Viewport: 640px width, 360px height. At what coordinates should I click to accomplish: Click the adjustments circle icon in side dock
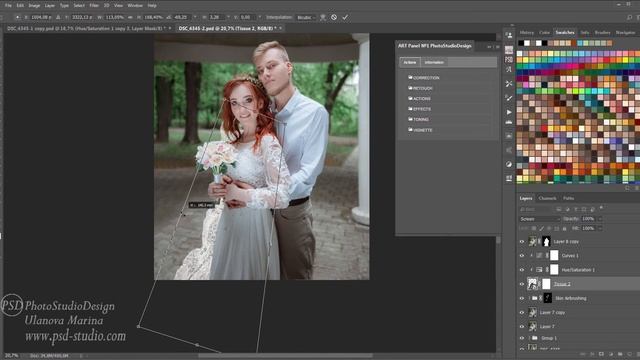coord(509,164)
